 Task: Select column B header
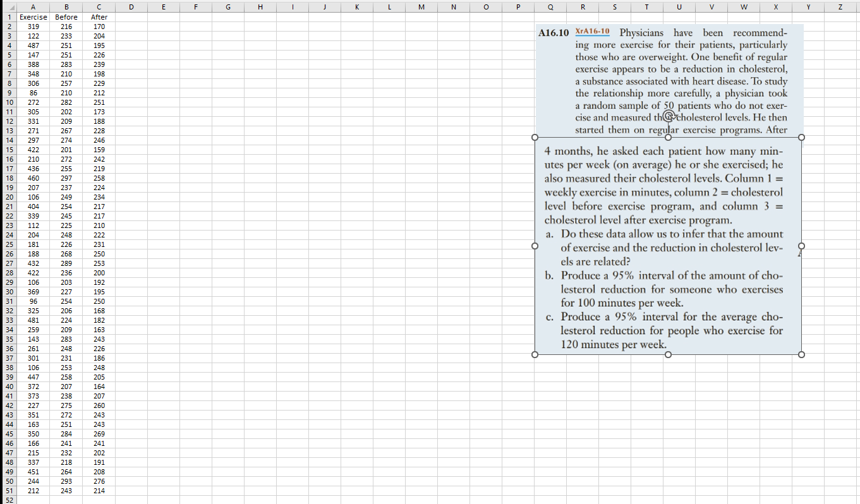click(x=66, y=7)
